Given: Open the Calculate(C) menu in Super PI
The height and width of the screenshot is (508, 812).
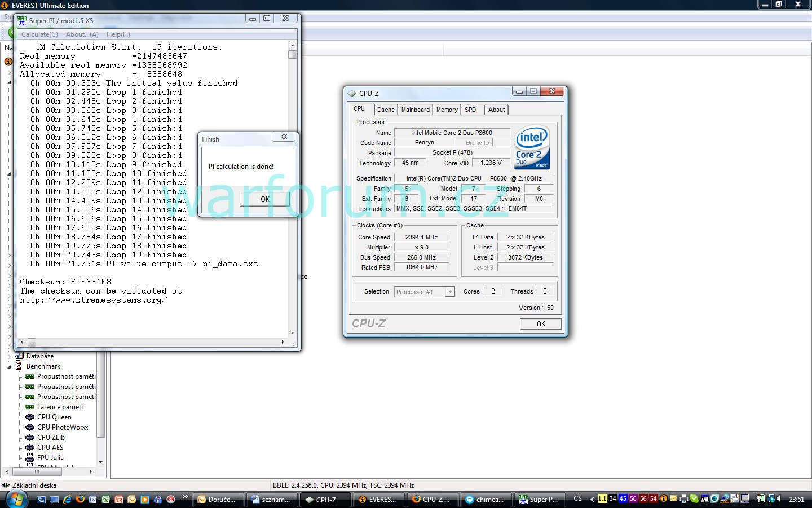Looking at the screenshot, I should (39, 34).
